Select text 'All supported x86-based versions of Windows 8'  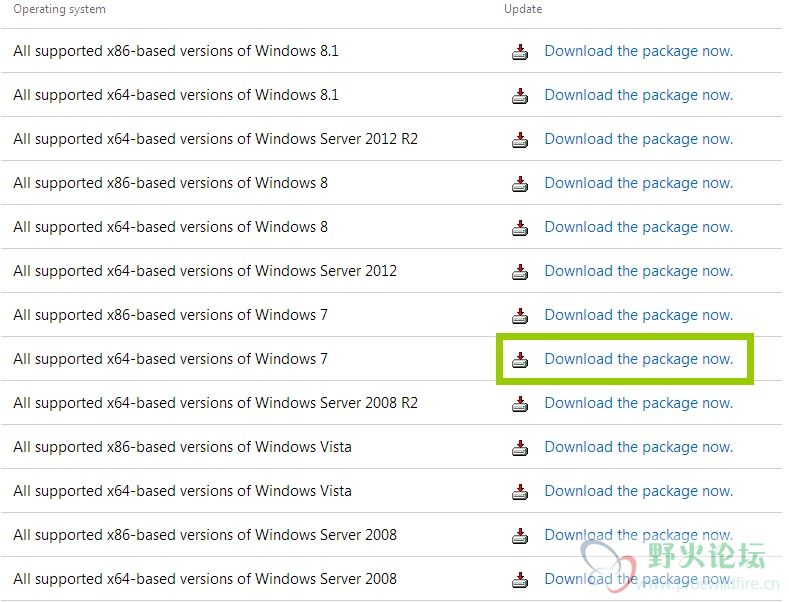point(171,183)
